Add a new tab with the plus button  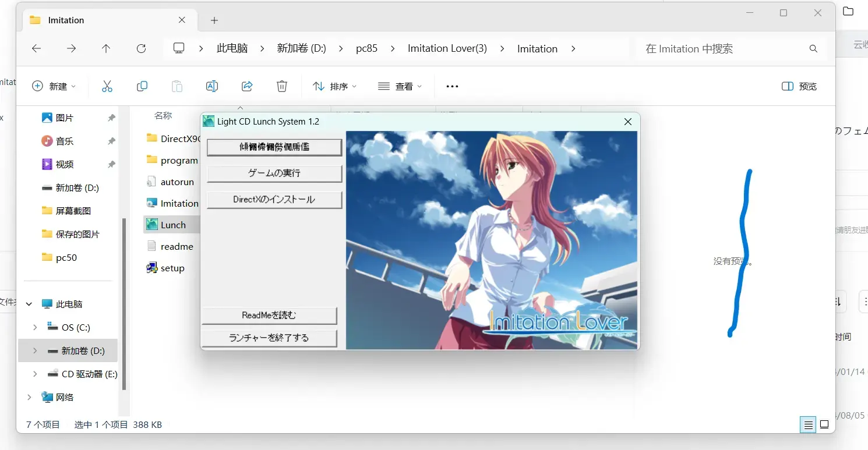point(214,20)
